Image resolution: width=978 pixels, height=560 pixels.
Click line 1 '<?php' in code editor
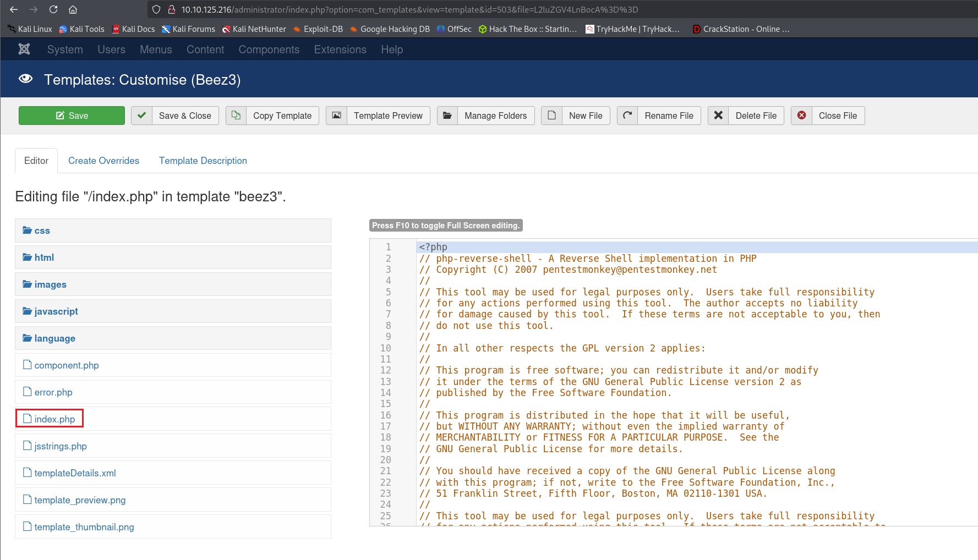[433, 247]
